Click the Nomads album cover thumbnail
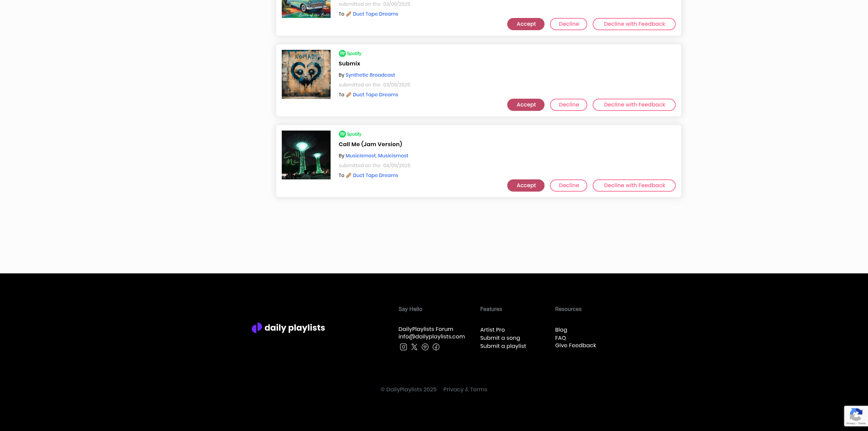Image resolution: width=868 pixels, height=431 pixels. click(x=306, y=74)
